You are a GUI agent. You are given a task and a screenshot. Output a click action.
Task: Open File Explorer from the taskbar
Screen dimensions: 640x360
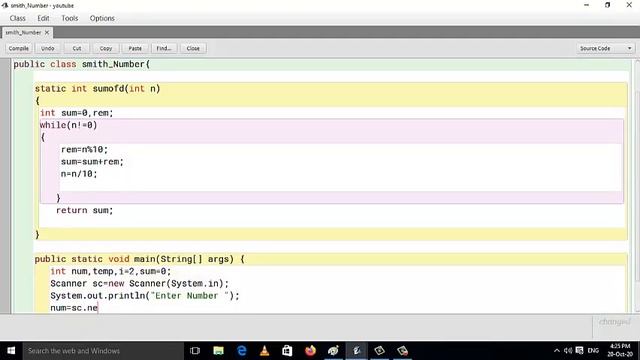pyautogui.click(x=218, y=351)
